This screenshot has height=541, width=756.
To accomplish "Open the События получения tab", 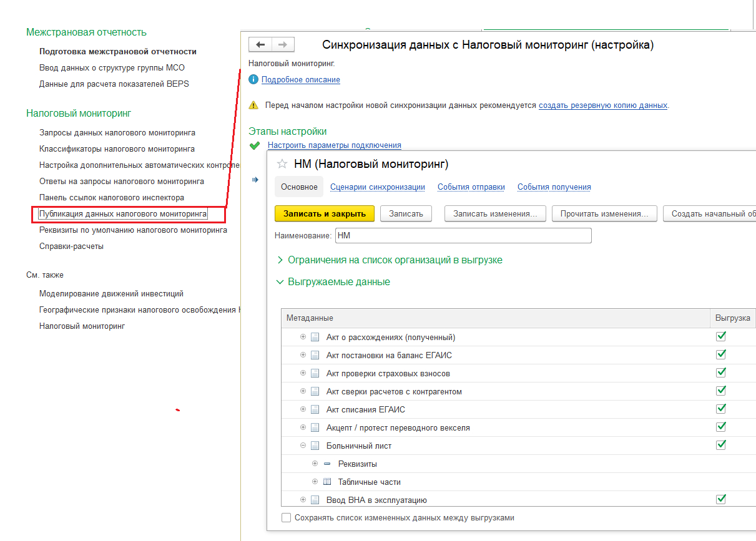I will tap(554, 187).
